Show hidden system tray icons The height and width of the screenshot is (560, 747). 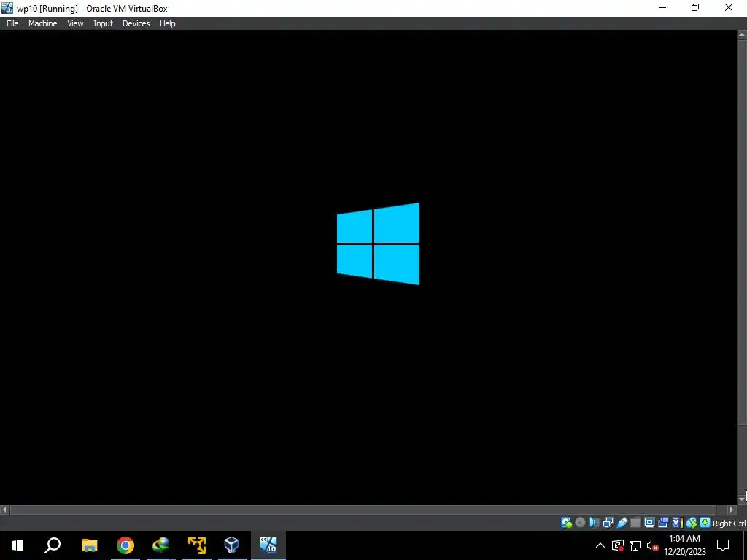pos(600,545)
